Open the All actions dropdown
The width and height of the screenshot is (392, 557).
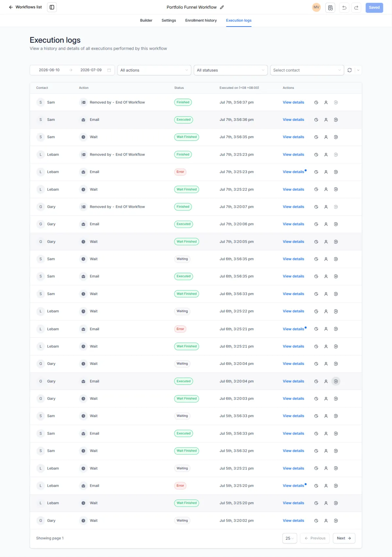click(154, 70)
